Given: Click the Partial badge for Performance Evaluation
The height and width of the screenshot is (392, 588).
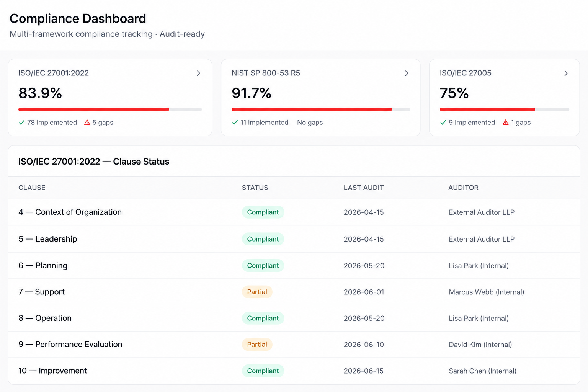Looking at the screenshot, I should pyautogui.click(x=257, y=345).
